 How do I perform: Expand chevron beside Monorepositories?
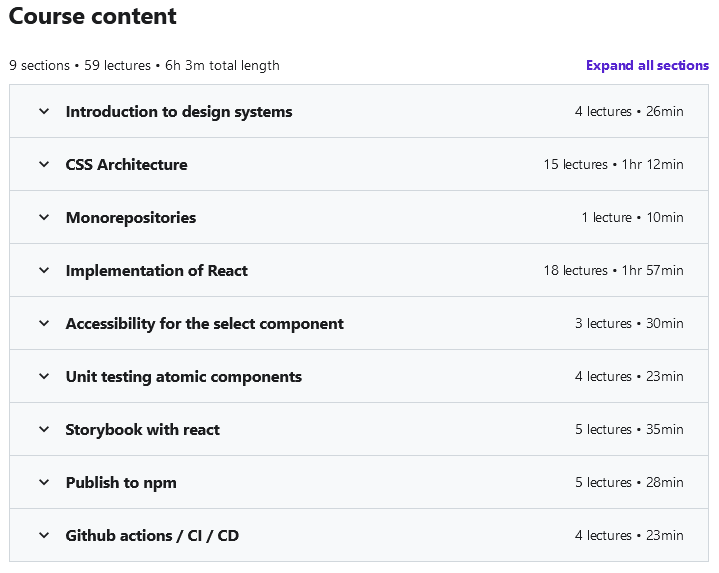[x=44, y=217]
